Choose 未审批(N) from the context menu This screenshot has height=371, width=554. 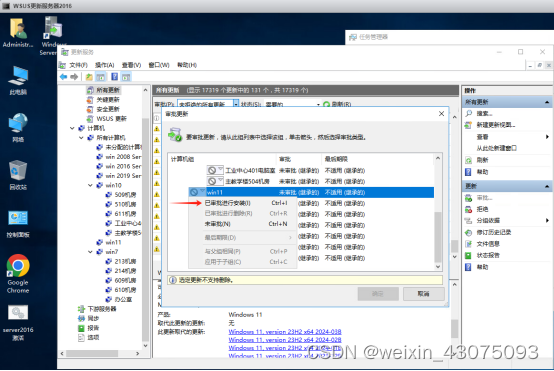[243, 224]
